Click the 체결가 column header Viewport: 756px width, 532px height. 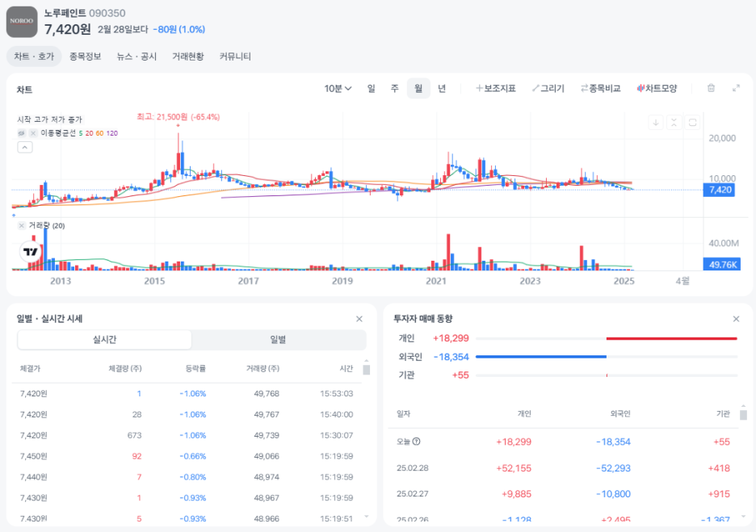30,369
